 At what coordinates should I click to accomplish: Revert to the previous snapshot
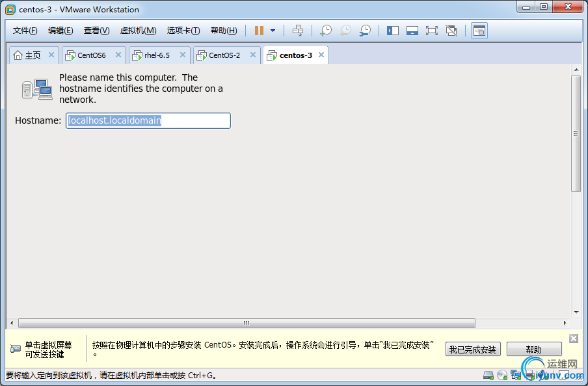(345, 31)
